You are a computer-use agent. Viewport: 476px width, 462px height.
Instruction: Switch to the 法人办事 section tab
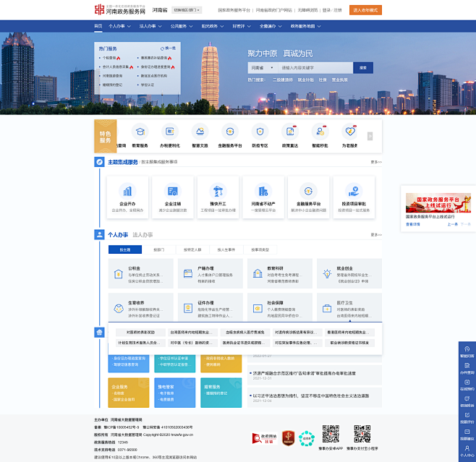tap(142, 235)
